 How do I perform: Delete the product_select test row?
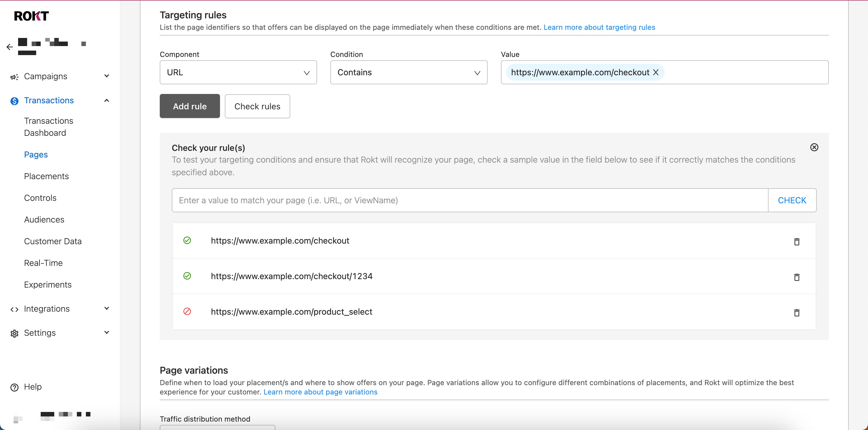pos(797,313)
